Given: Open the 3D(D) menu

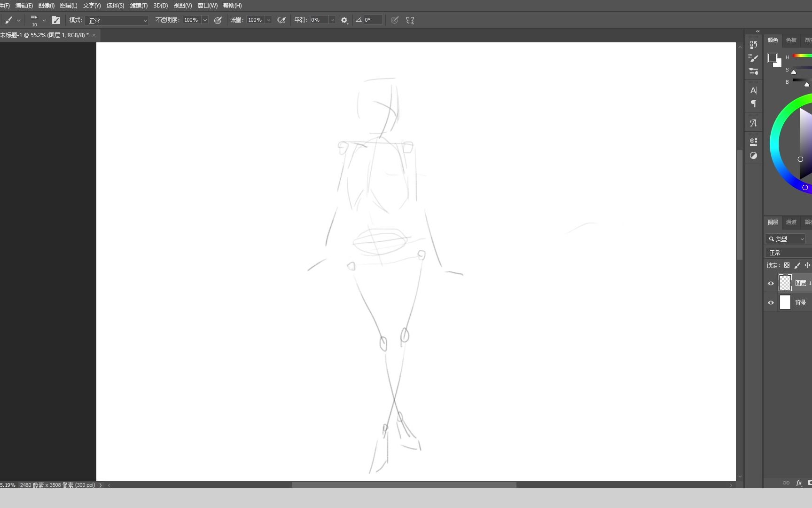Looking at the screenshot, I should pos(161,6).
